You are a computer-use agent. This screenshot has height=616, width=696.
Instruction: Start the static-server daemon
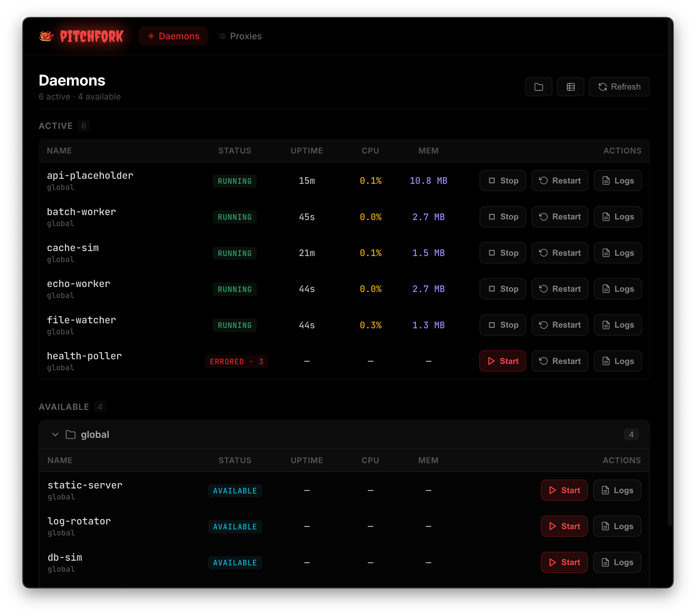(x=564, y=490)
